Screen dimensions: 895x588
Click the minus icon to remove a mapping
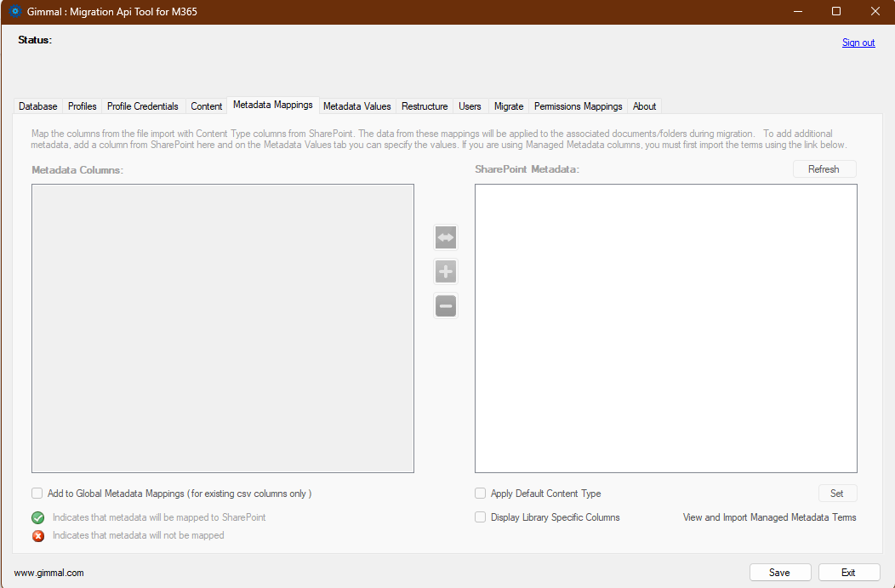tap(445, 305)
